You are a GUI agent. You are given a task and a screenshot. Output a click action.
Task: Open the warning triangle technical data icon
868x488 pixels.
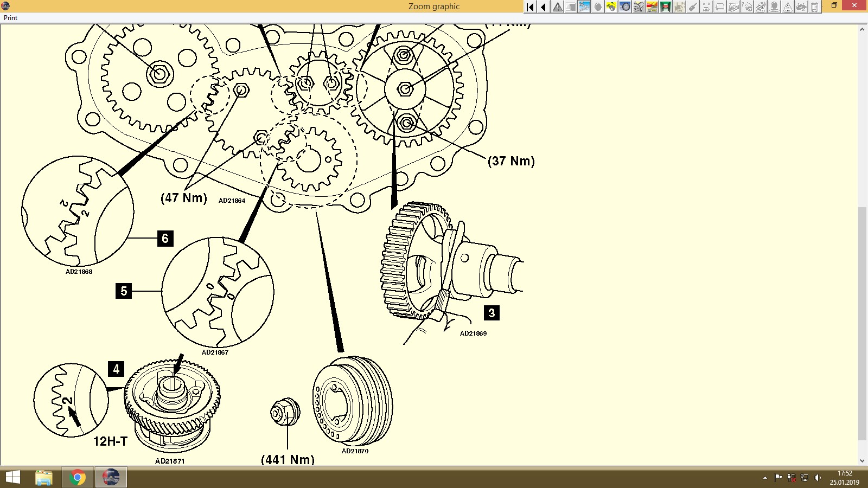pos(557,8)
